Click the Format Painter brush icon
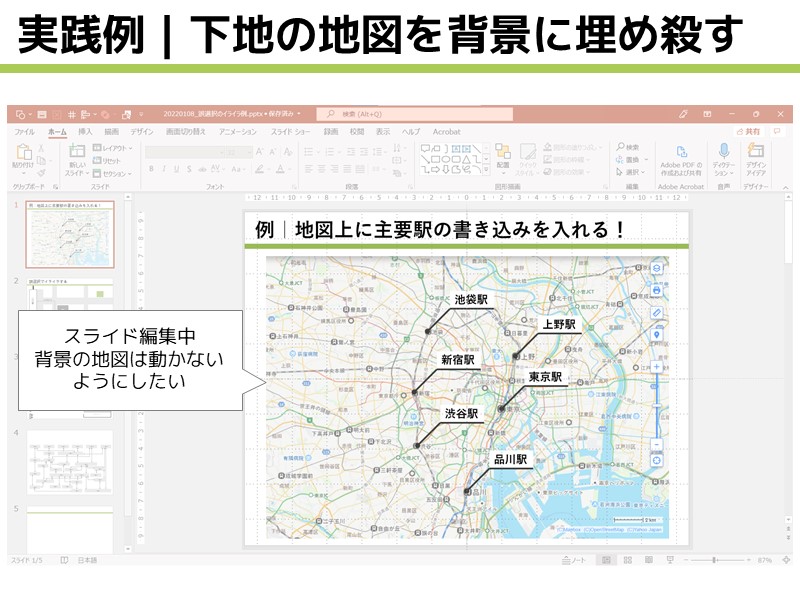 coord(41,173)
